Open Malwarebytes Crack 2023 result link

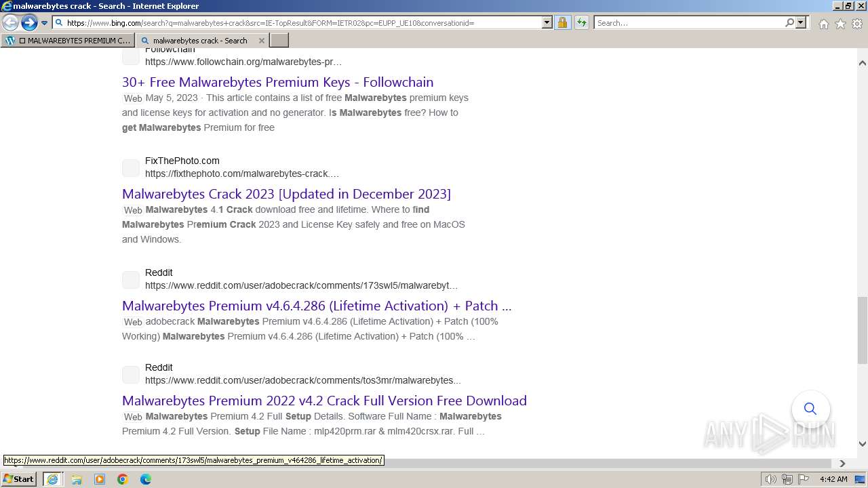[x=286, y=194]
